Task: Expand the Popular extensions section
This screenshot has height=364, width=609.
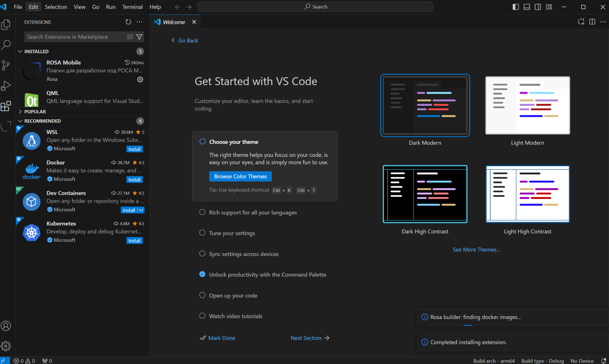Action: (x=35, y=112)
